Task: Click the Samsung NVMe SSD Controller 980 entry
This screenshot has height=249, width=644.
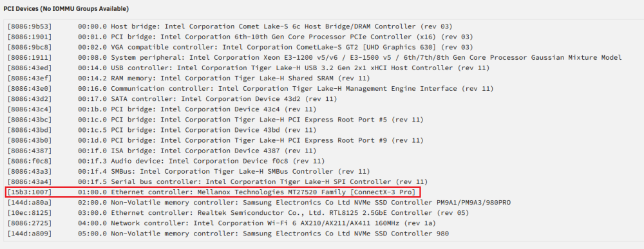Action: coord(228,234)
